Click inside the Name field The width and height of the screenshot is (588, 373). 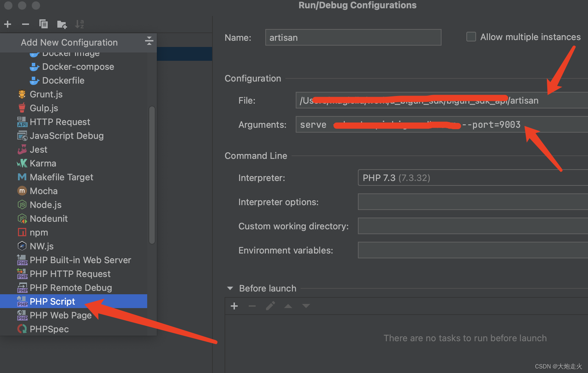(x=353, y=37)
